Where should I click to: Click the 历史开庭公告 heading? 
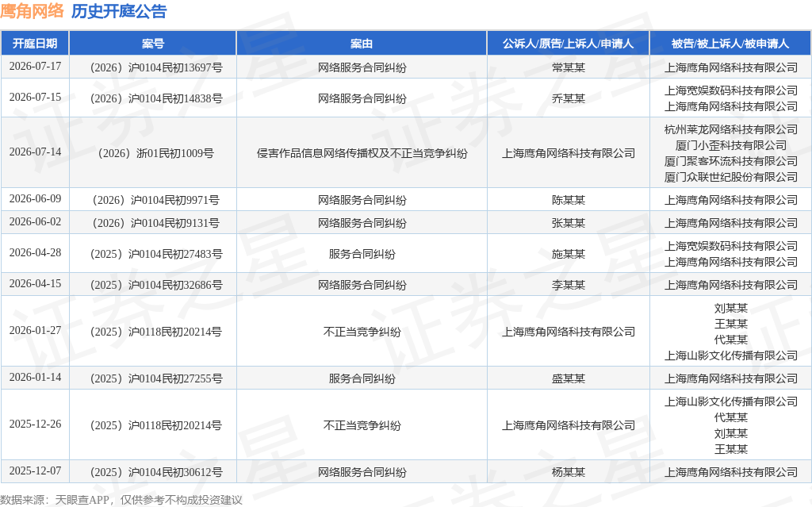119,11
